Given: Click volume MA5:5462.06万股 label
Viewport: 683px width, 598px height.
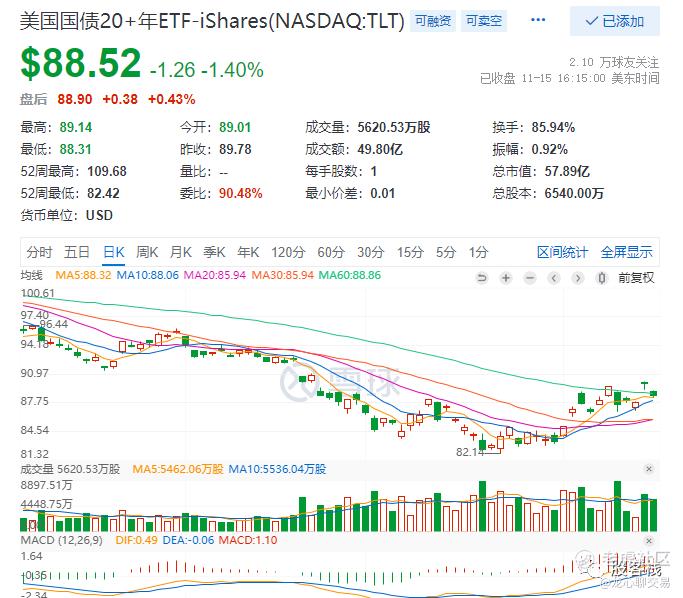Looking at the screenshot, I should click(x=178, y=469).
